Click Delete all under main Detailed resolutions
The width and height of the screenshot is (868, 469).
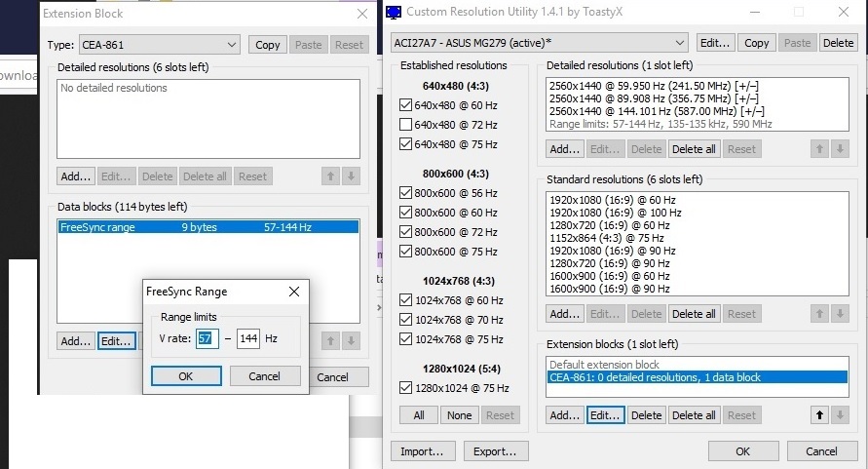pyautogui.click(x=694, y=149)
